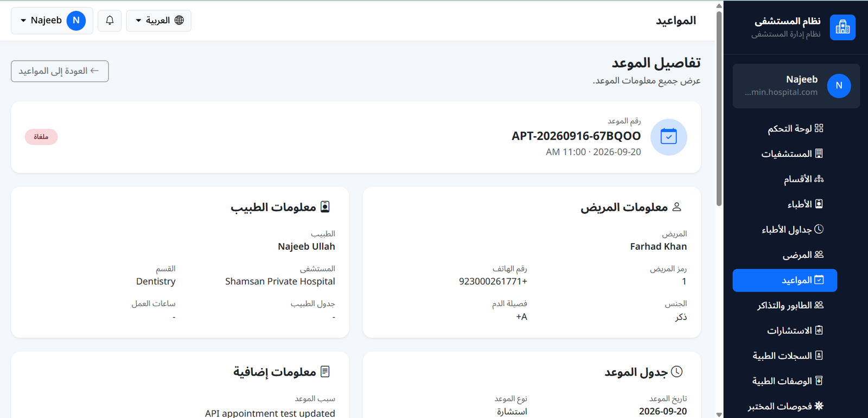Click patient name Farhad Khan
The image size is (868, 418).
658,246
